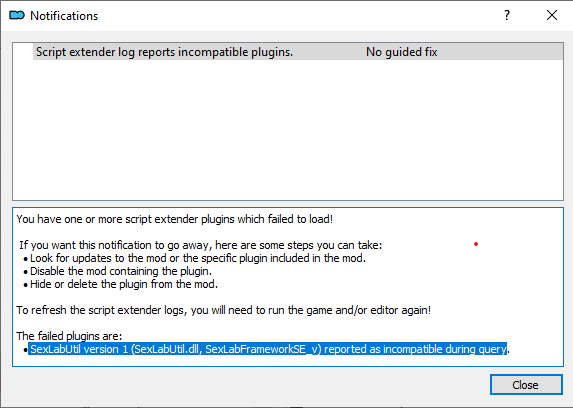573x408 pixels.
Task: Click 'You have one or more script extender plugins' line
Action: click(175, 219)
